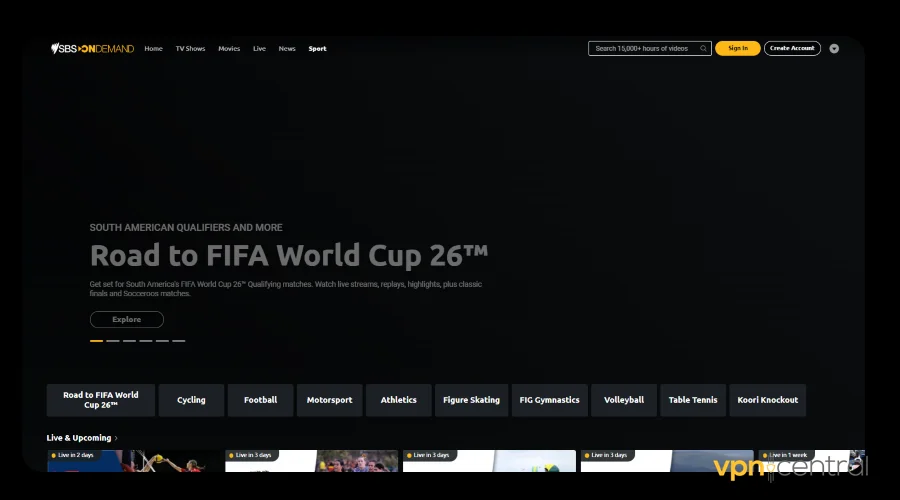Go to TV Shows in navigation
The width and height of the screenshot is (900, 500).
(188, 48)
